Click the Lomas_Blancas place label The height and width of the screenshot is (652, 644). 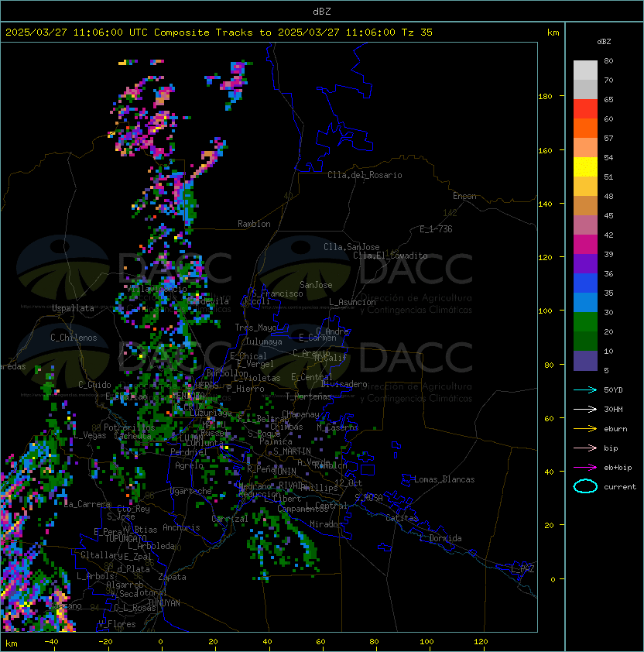click(444, 479)
